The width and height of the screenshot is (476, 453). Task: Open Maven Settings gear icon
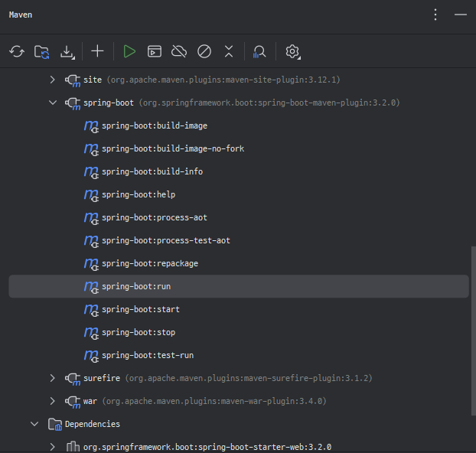click(292, 51)
